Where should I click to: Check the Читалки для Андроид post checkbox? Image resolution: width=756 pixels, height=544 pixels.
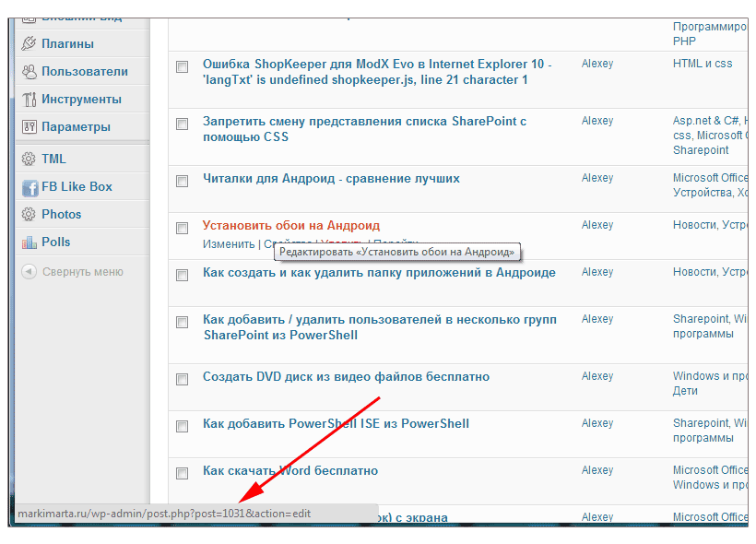click(x=183, y=181)
